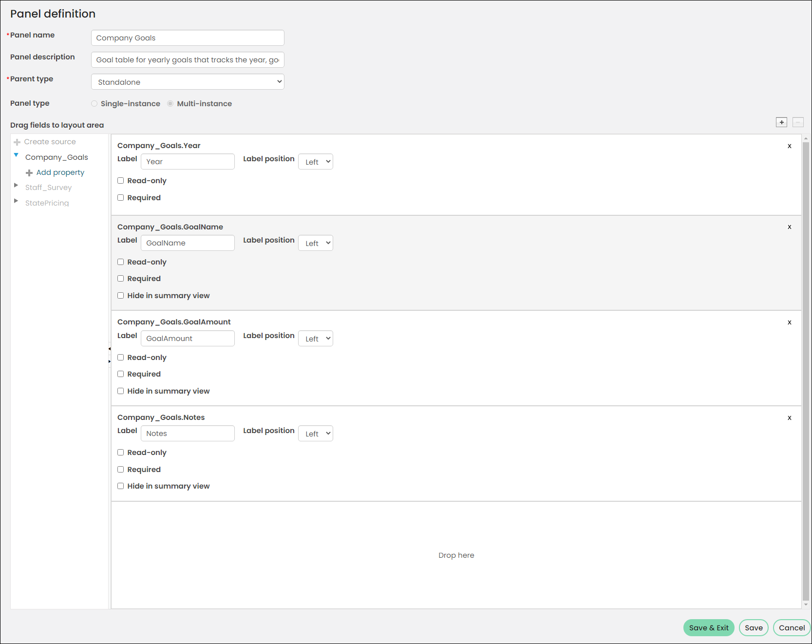Click the Add property plus icon
Image resolution: width=812 pixels, height=644 pixels.
(x=29, y=173)
